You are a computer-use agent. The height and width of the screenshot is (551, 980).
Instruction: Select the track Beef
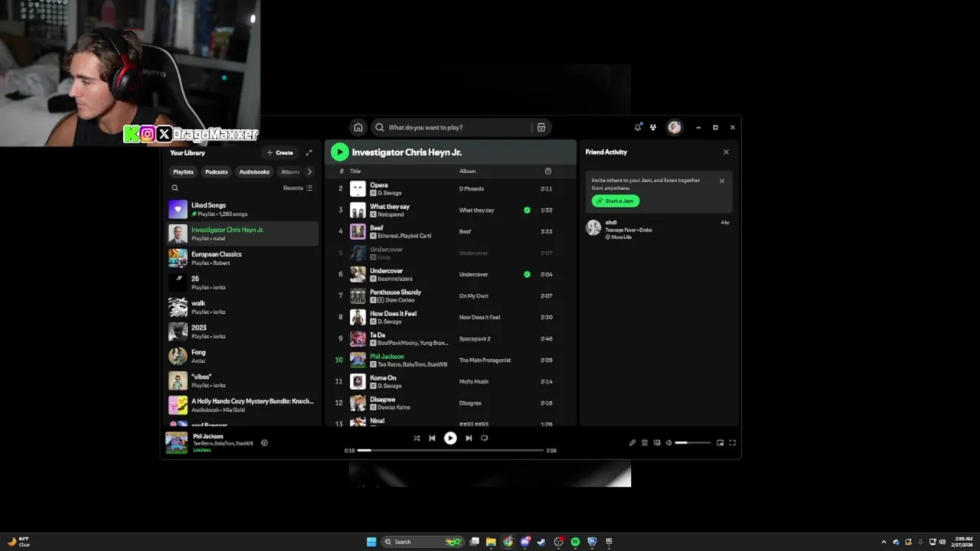451,231
